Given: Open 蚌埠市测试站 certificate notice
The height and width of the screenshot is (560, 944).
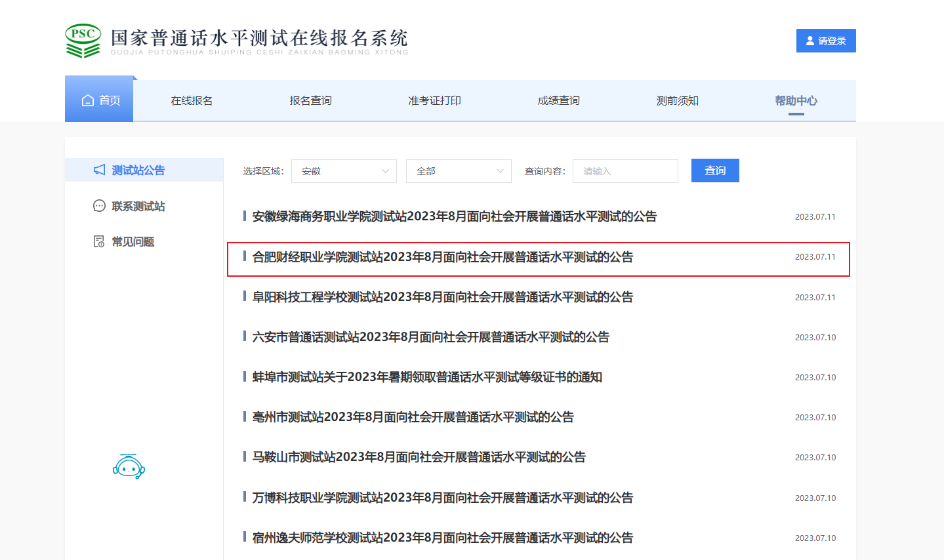Looking at the screenshot, I should (427, 377).
